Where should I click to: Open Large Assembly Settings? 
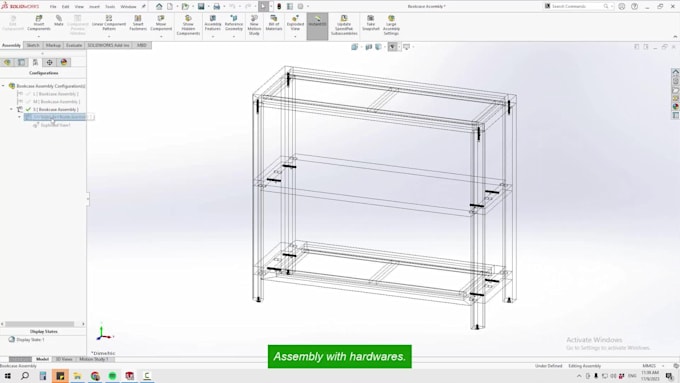tap(391, 25)
